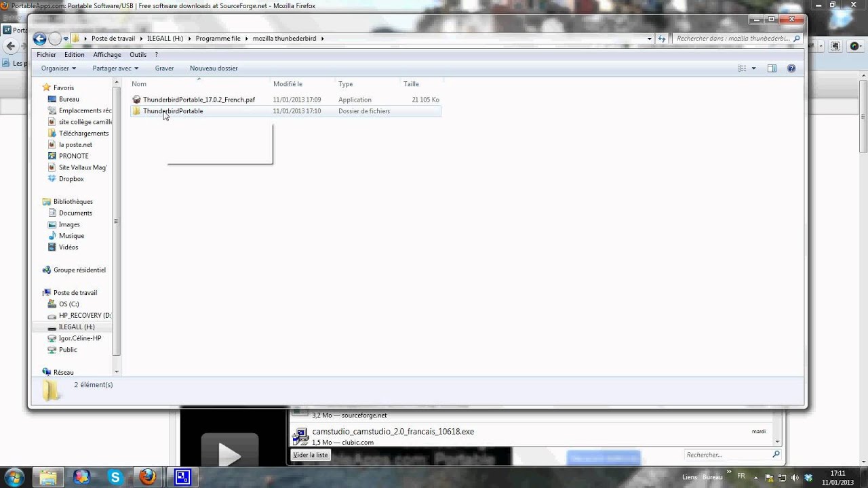Viewport: 868px width, 488px height.
Task: Click 'Poste de travail' in address breadcrumb
Action: pyautogui.click(x=113, y=39)
